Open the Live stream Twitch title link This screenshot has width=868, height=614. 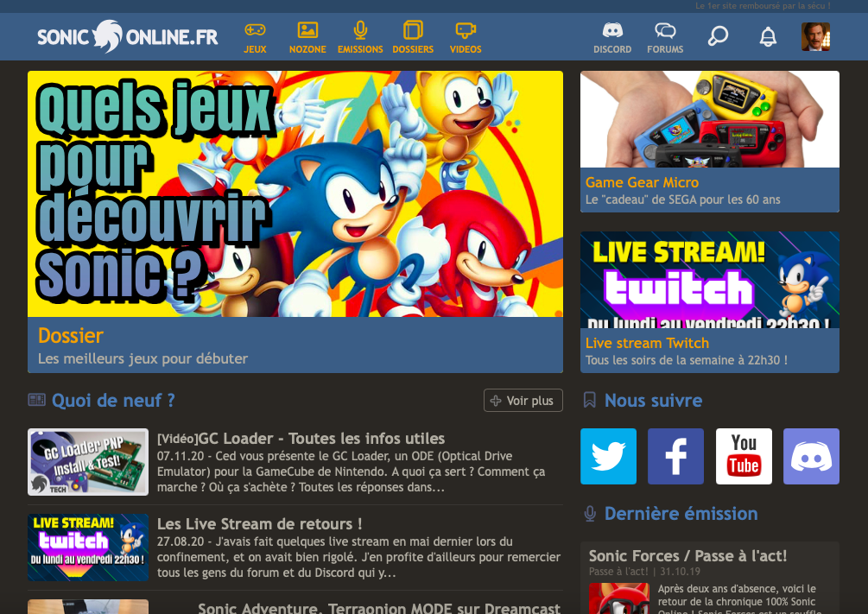point(647,343)
